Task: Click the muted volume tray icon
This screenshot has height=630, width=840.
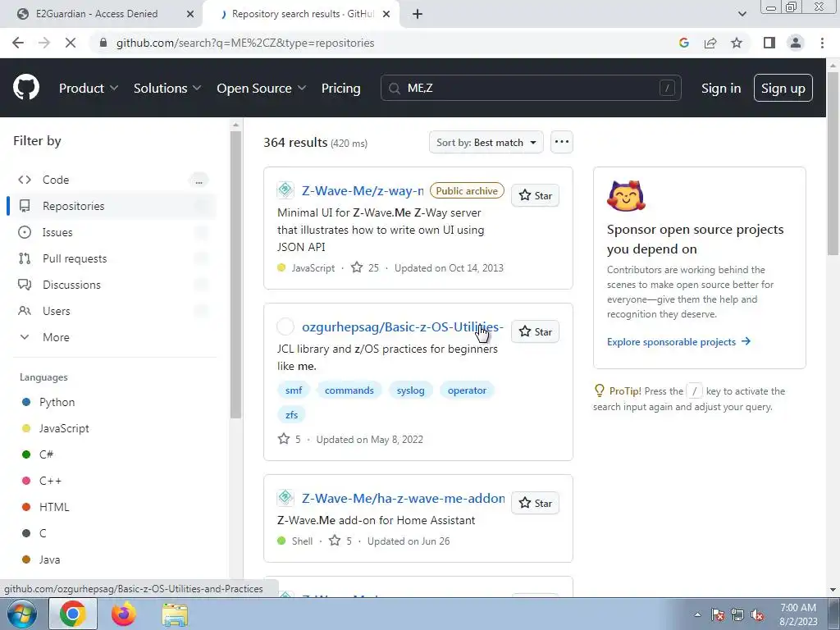Action: 757,615
